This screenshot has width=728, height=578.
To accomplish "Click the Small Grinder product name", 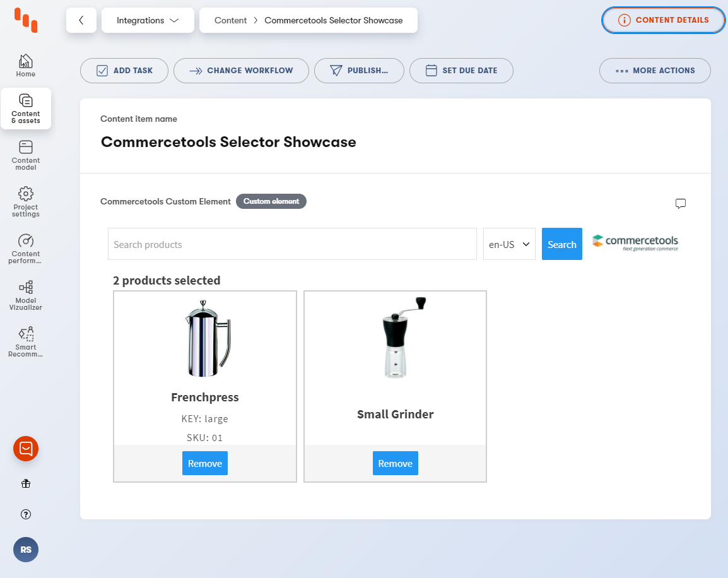I will pyautogui.click(x=395, y=414).
